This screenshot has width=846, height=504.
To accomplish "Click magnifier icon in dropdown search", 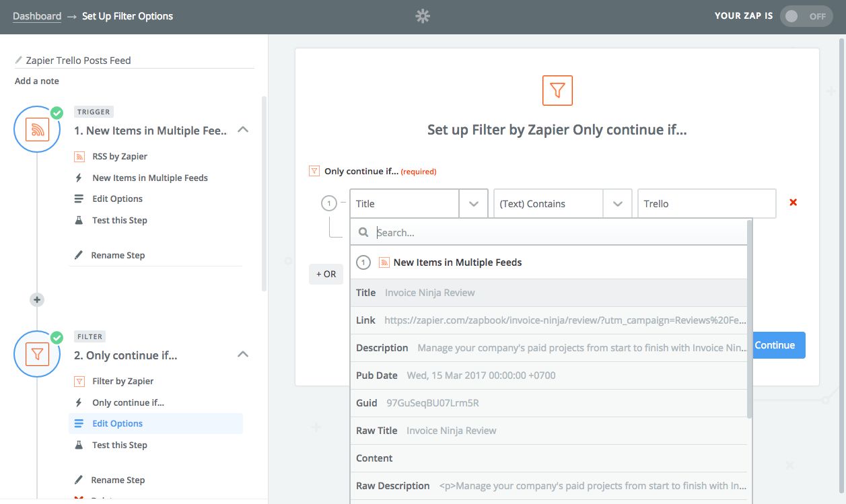I will 363,232.
